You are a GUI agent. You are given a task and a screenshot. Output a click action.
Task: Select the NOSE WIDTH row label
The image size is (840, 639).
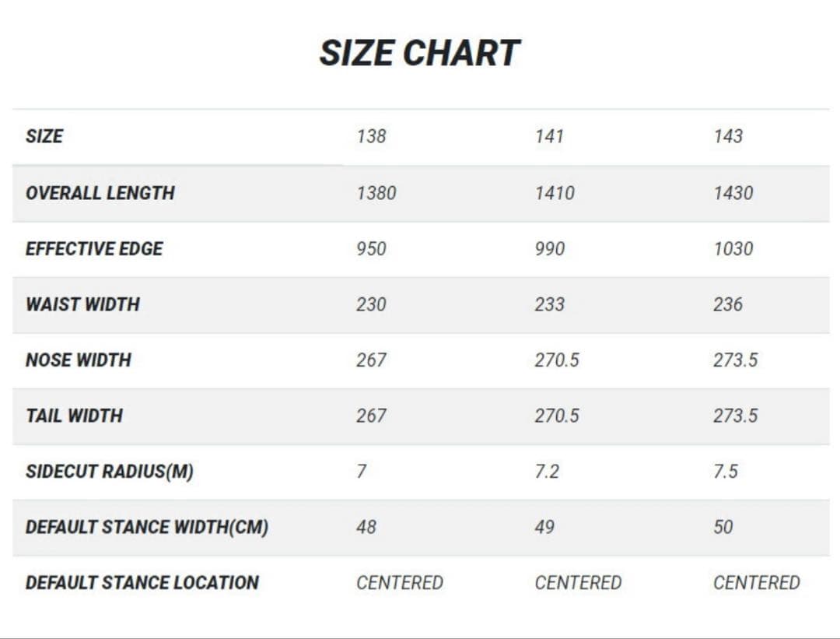coord(79,360)
